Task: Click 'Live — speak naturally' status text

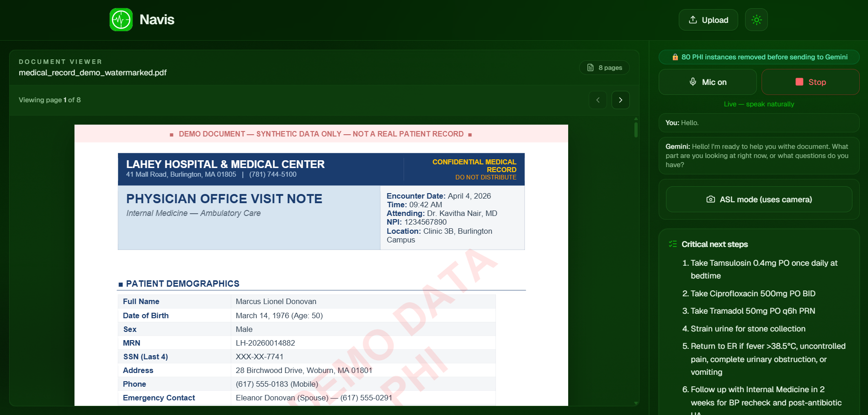Action: coord(759,104)
